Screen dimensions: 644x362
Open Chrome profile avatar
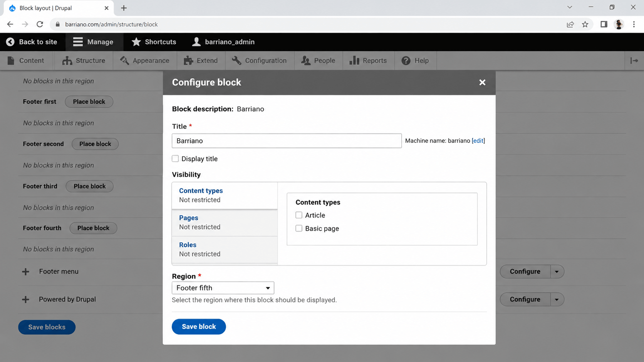619,24
